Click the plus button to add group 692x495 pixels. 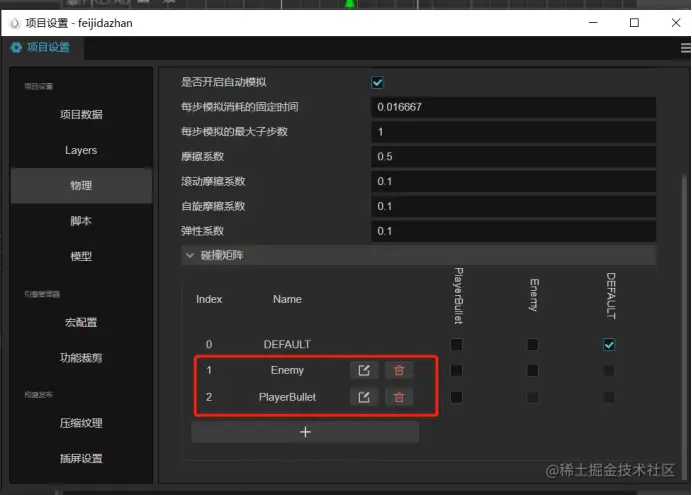coord(305,432)
